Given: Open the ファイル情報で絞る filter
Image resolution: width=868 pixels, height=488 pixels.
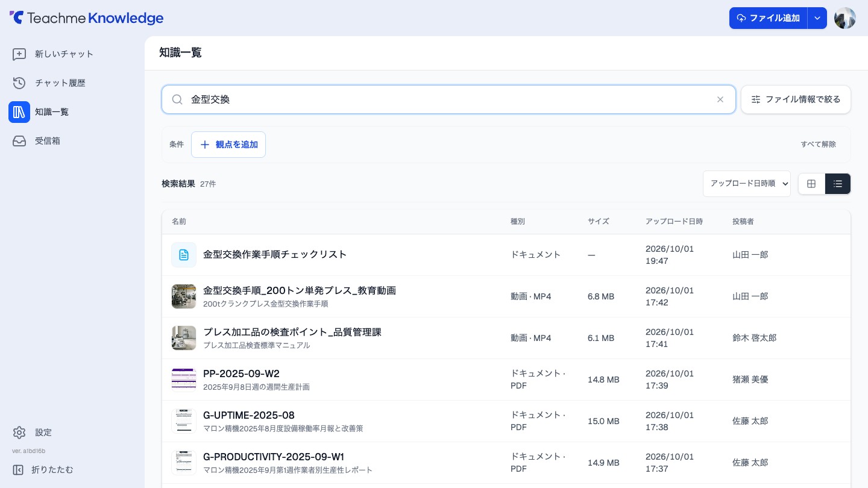Looking at the screenshot, I should [796, 99].
